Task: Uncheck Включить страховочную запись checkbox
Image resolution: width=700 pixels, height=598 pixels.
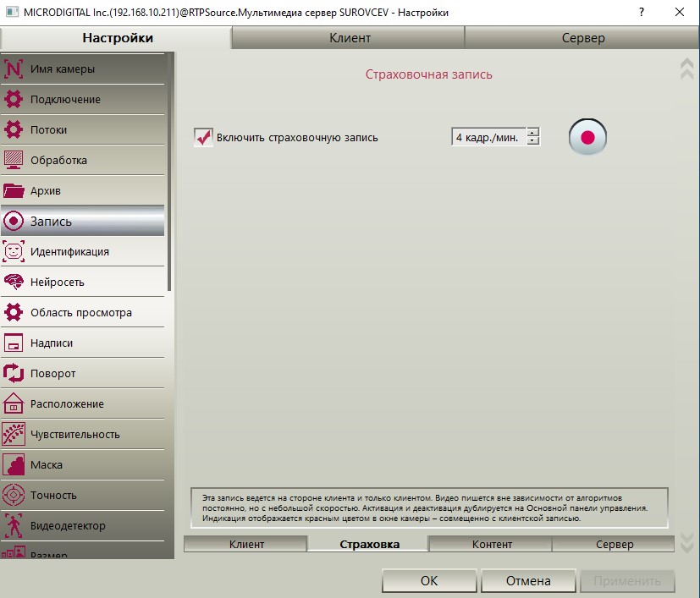Action: pos(203,137)
